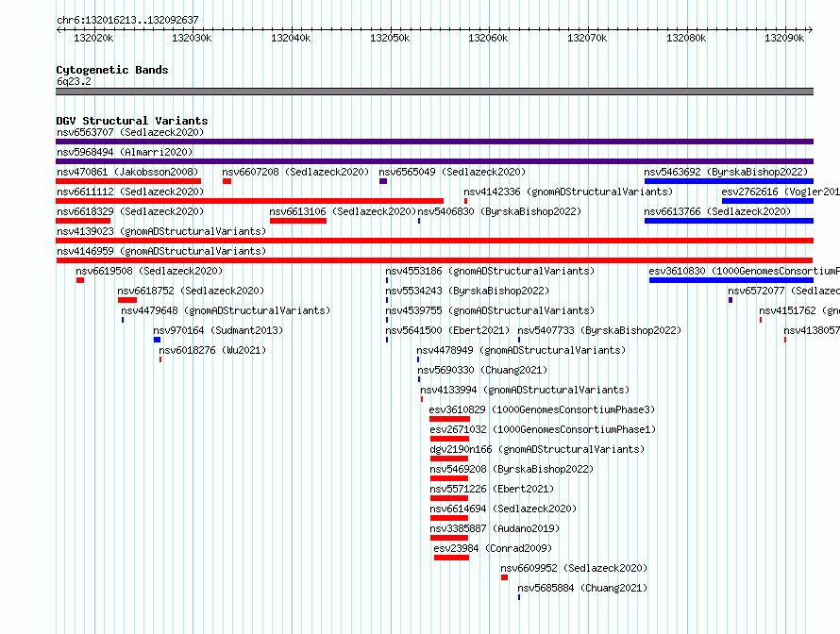The width and height of the screenshot is (840, 634).
Task: Open the nsv4139023 (gnomADStructuralVariants) label
Action: [x=161, y=231]
